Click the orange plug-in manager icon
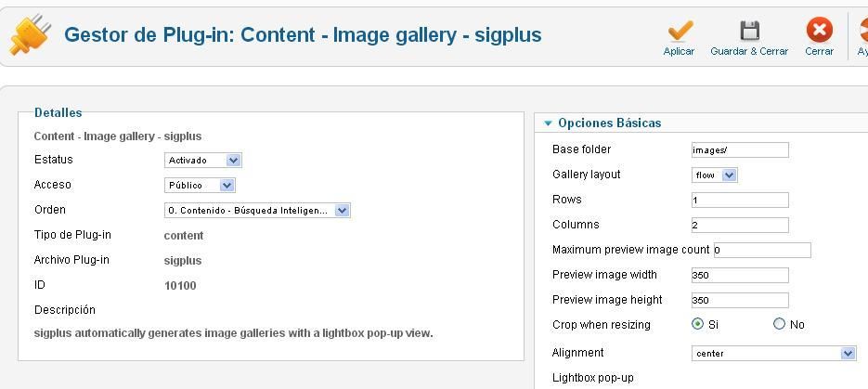The image size is (868, 389). tap(31, 34)
